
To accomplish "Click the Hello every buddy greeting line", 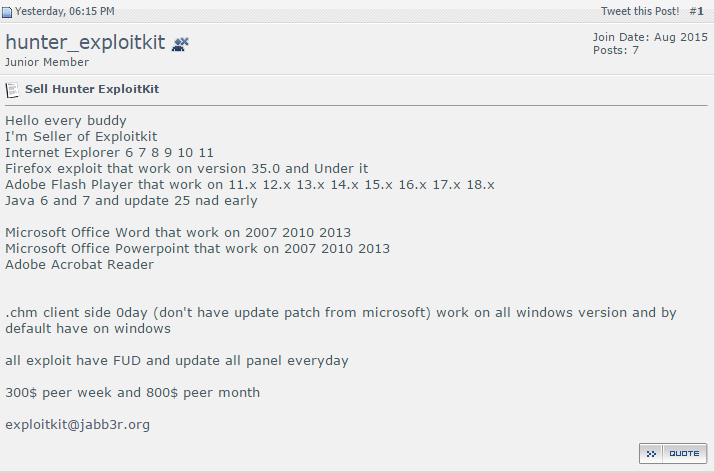I will (66, 121).
